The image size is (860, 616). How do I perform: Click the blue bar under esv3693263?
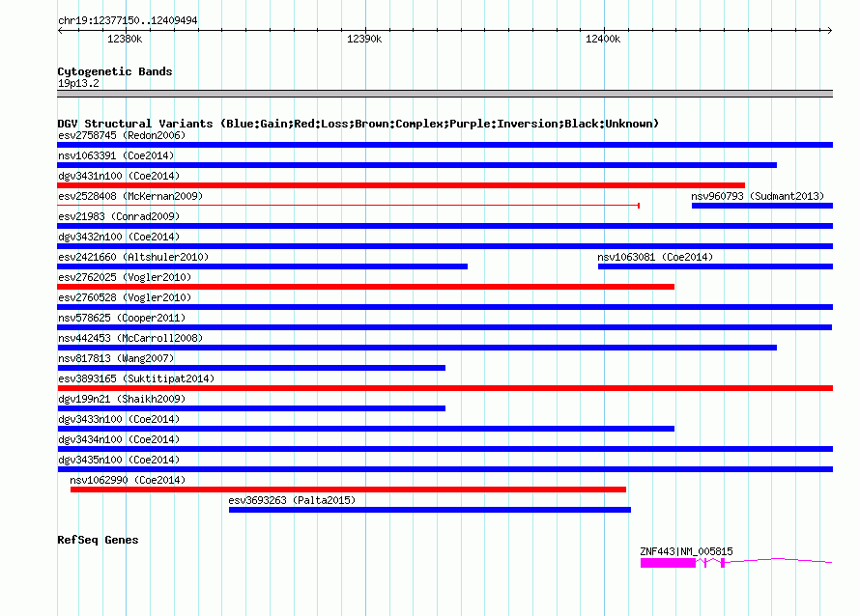(x=430, y=510)
